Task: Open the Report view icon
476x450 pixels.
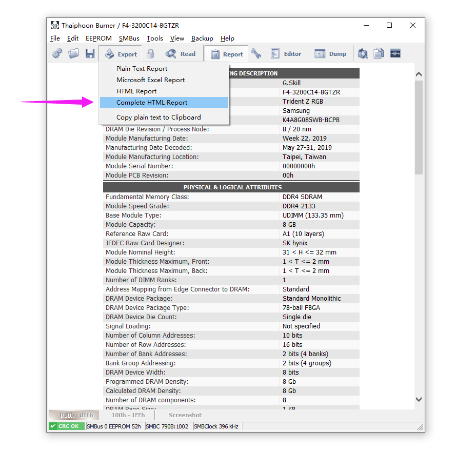Action: tap(226, 53)
